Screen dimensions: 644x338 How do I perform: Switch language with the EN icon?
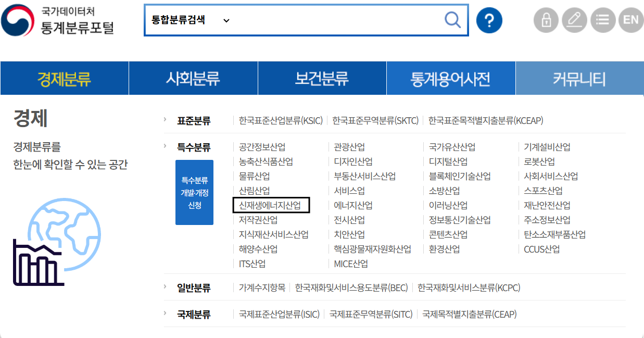click(x=630, y=20)
